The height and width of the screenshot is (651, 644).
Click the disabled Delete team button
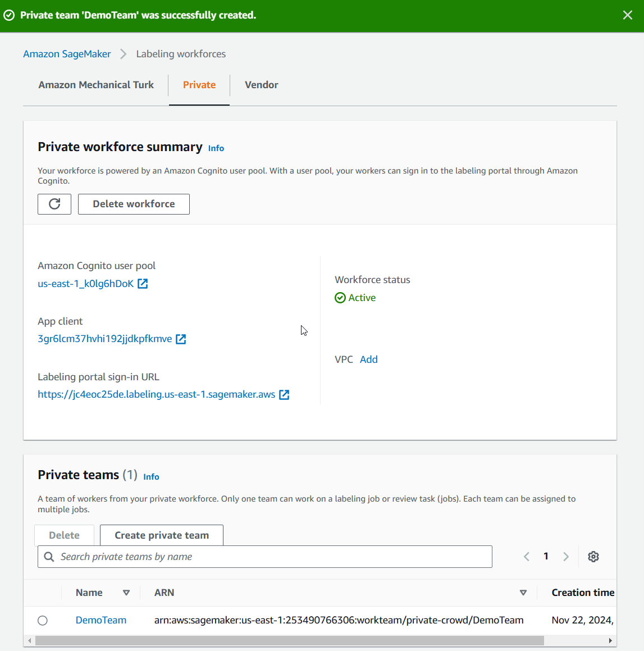(x=65, y=535)
